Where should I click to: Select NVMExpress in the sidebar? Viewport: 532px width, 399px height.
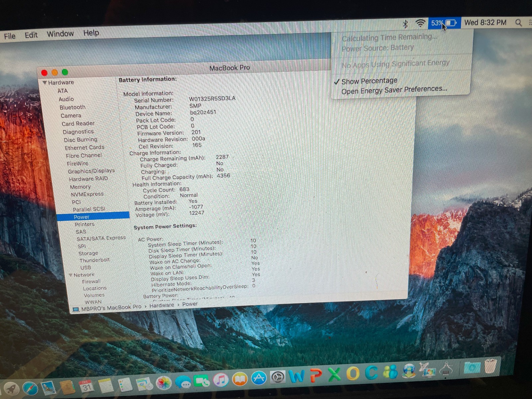coord(87,194)
